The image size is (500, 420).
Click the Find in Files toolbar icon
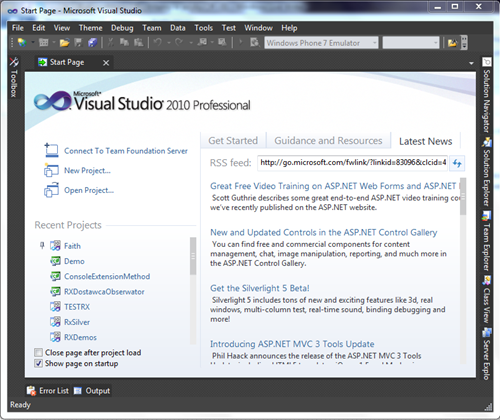(255, 42)
